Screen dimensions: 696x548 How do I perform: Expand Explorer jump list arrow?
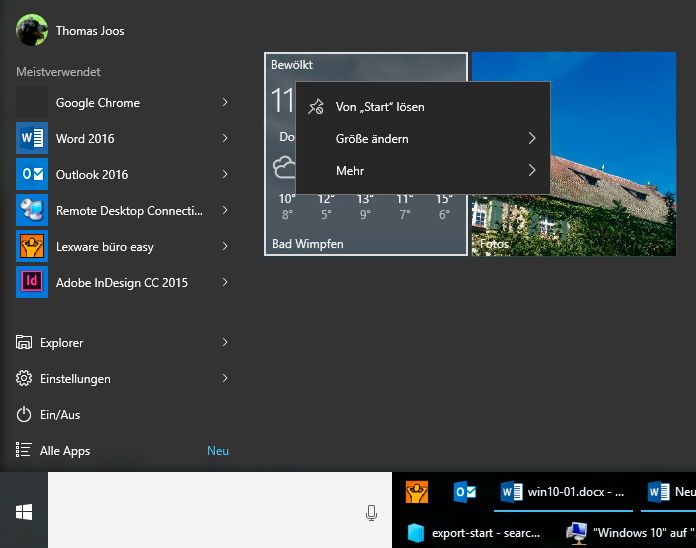225,342
